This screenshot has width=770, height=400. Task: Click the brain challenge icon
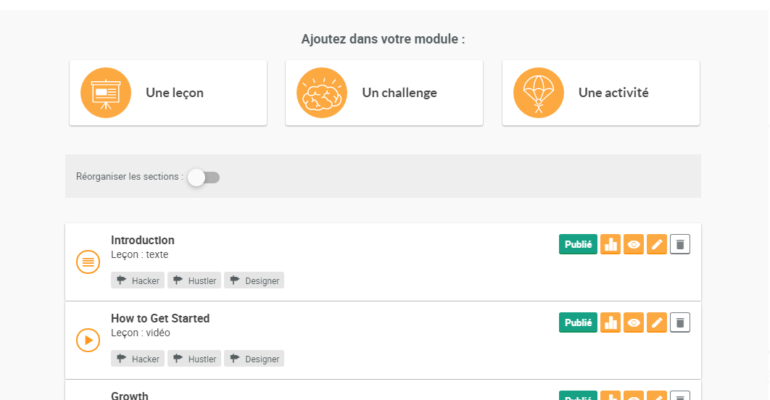pos(322,93)
